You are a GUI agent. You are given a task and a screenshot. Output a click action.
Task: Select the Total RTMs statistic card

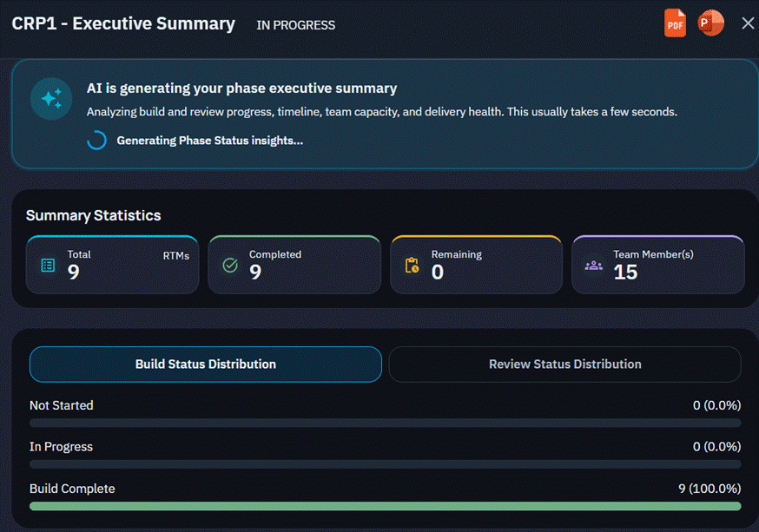(112, 265)
